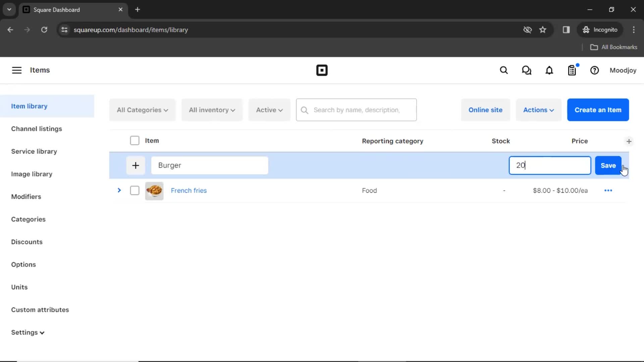Open the setup guide clipboard icon
The image size is (644, 362).
[572, 70]
